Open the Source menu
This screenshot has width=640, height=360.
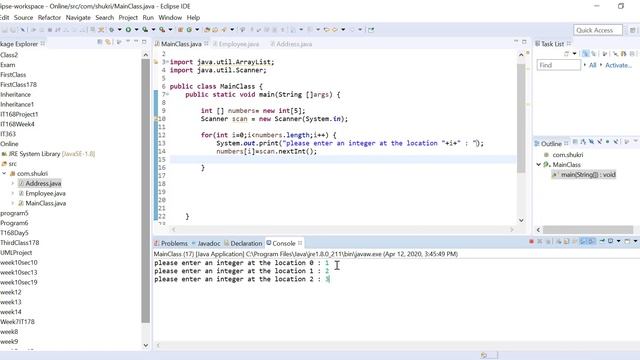(23, 18)
